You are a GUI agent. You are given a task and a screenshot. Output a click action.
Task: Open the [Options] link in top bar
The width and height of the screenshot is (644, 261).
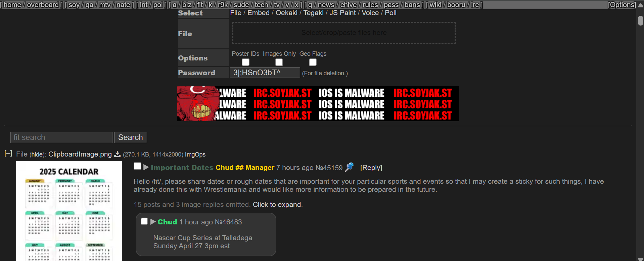pyautogui.click(x=622, y=5)
